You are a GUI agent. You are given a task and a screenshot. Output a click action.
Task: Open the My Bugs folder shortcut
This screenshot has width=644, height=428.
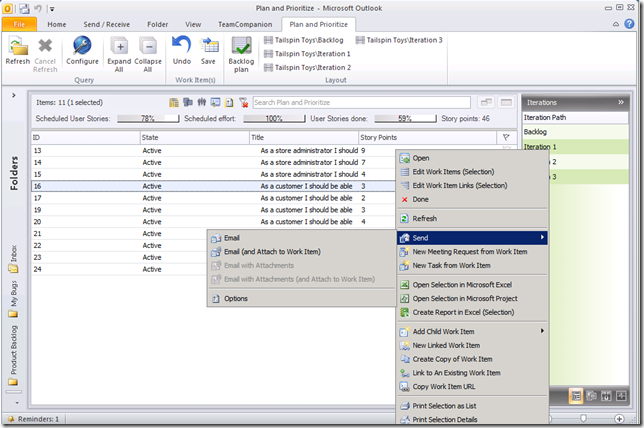[x=13, y=299]
